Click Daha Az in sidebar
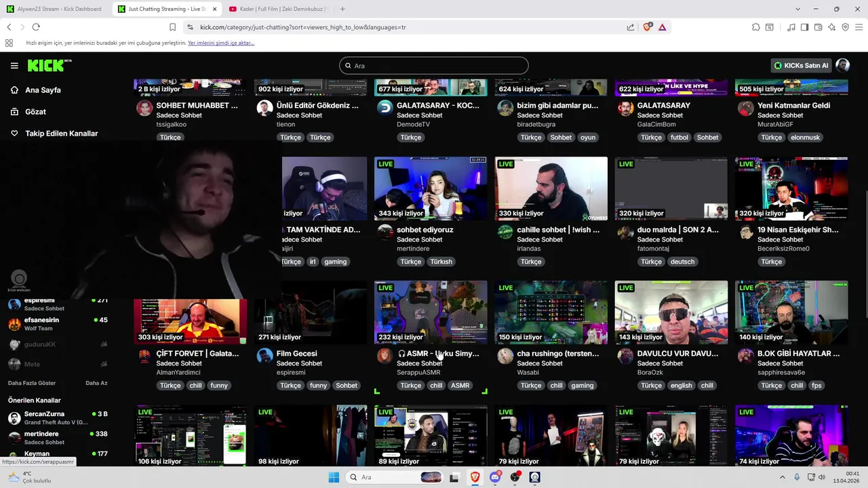 point(96,383)
